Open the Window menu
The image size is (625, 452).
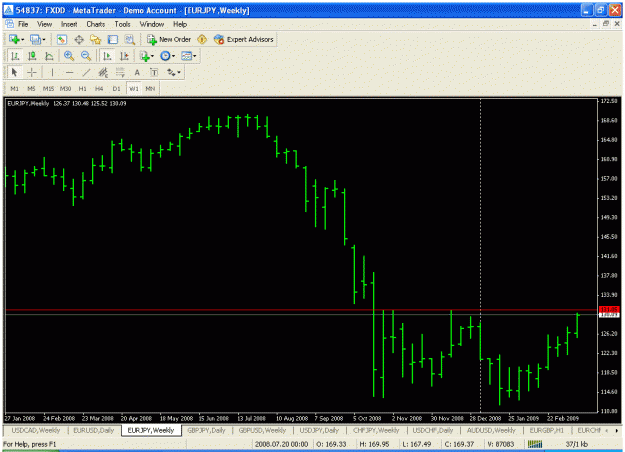point(151,24)
